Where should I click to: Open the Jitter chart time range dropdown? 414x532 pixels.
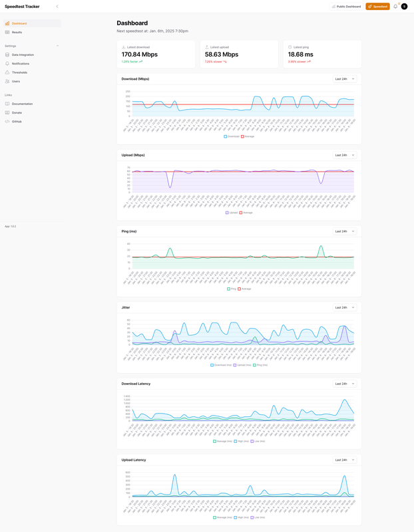(x=344, y=307)
